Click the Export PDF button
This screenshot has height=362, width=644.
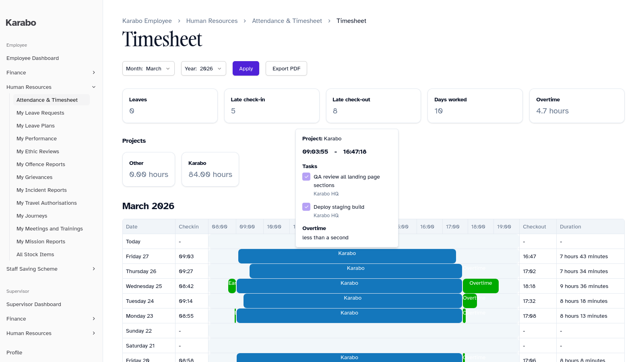[x=286, y=69]
